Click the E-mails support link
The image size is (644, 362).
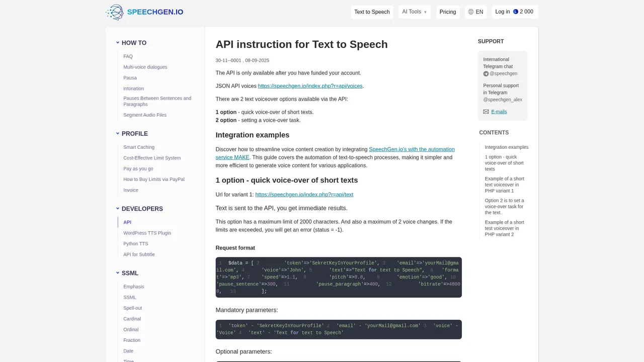pyautogui.click(x=499, y=112)
